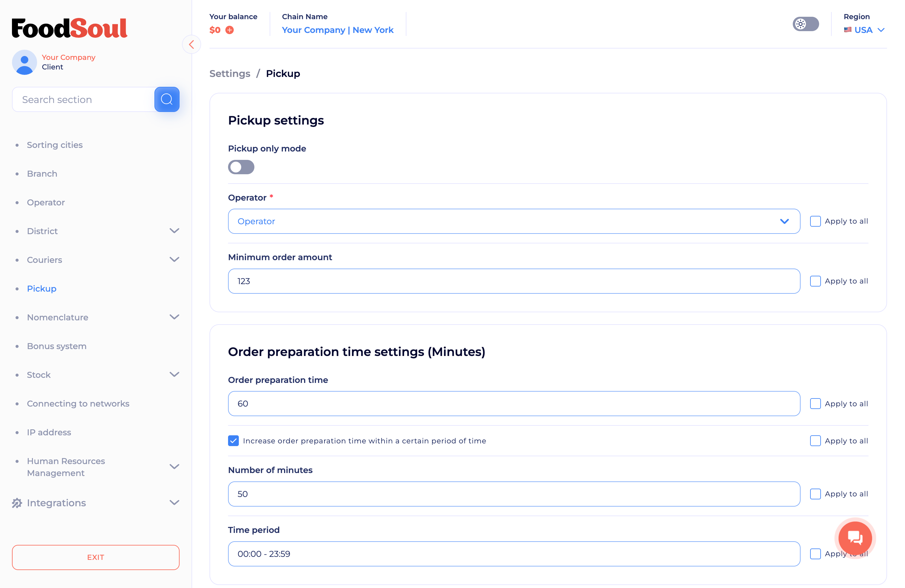Viewport: 905px width, 588px height.
Task: Add funds via plus icon
Action: tap(230, 30)
